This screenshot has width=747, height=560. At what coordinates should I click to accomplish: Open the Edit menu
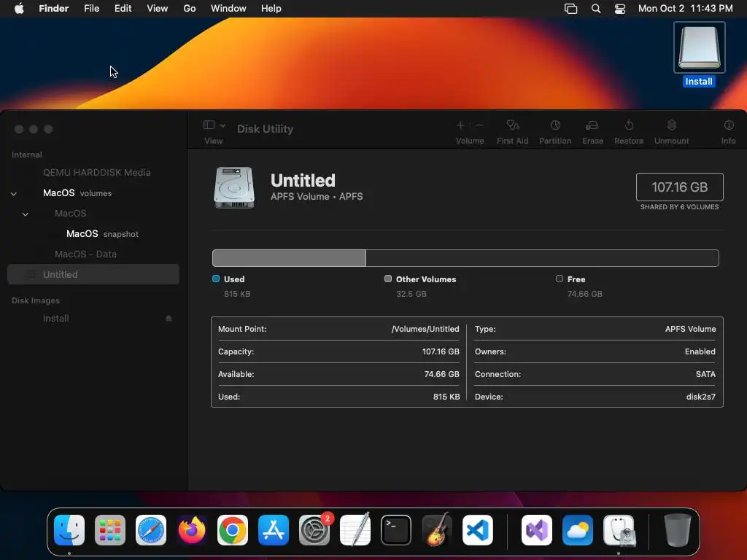(123, 9)
